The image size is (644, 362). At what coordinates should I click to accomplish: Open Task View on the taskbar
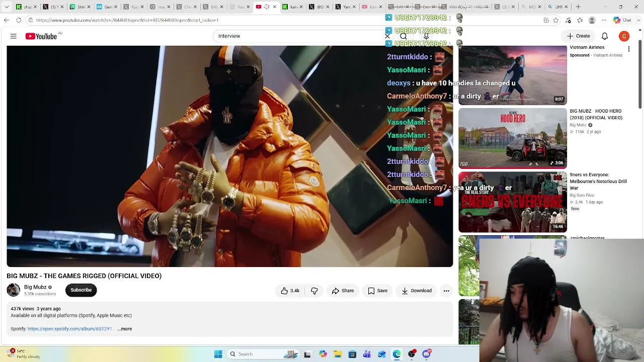pos(307,354)
